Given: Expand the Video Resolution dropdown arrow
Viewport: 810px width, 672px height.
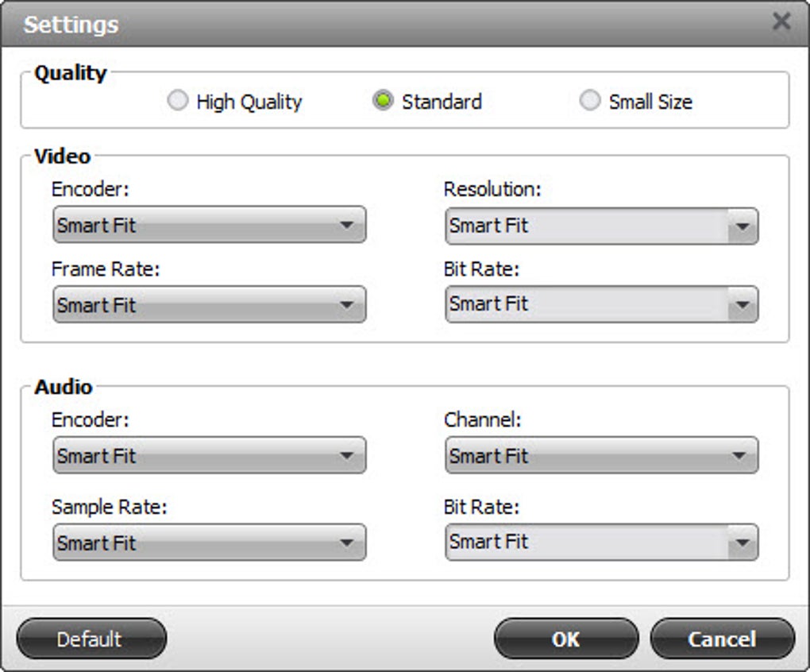Looking at the screenshot, I should coord(742,226).
